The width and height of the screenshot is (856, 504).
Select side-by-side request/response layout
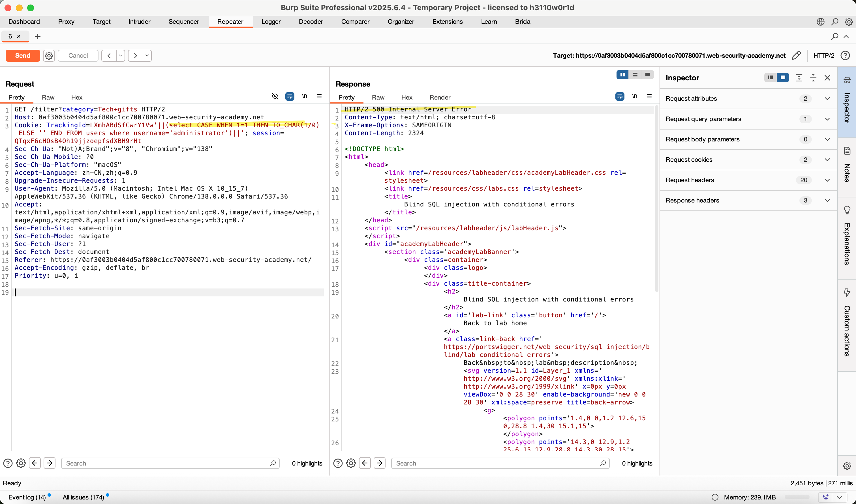pyautogui.click(x=622, y=75)
